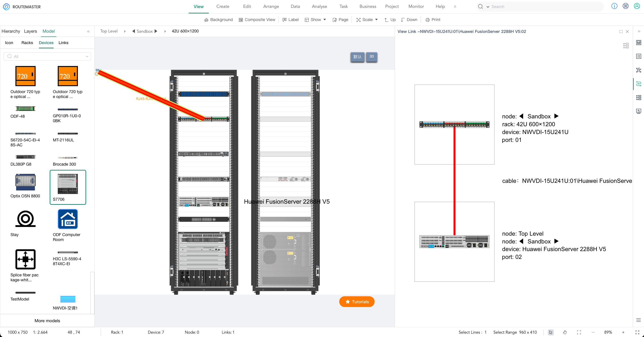The image size is (644, 337).
Task: Open the Show dropdown
Action: (x=315, y=20)
